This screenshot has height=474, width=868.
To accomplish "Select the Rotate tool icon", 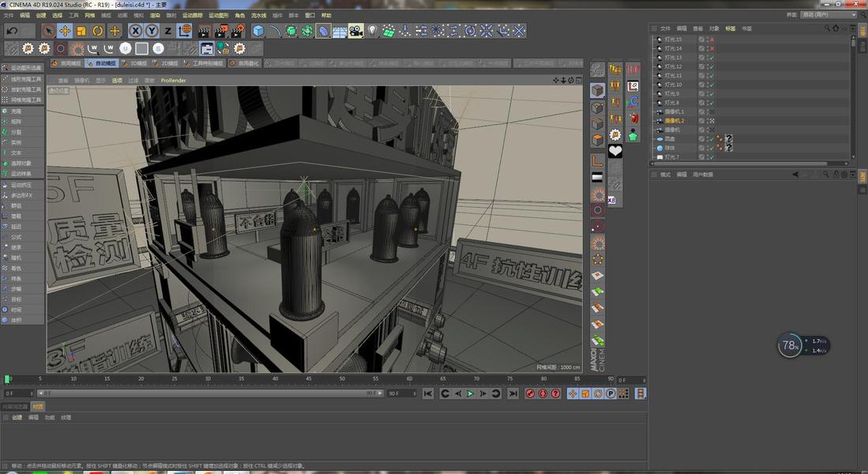I will tap(98, 31).
